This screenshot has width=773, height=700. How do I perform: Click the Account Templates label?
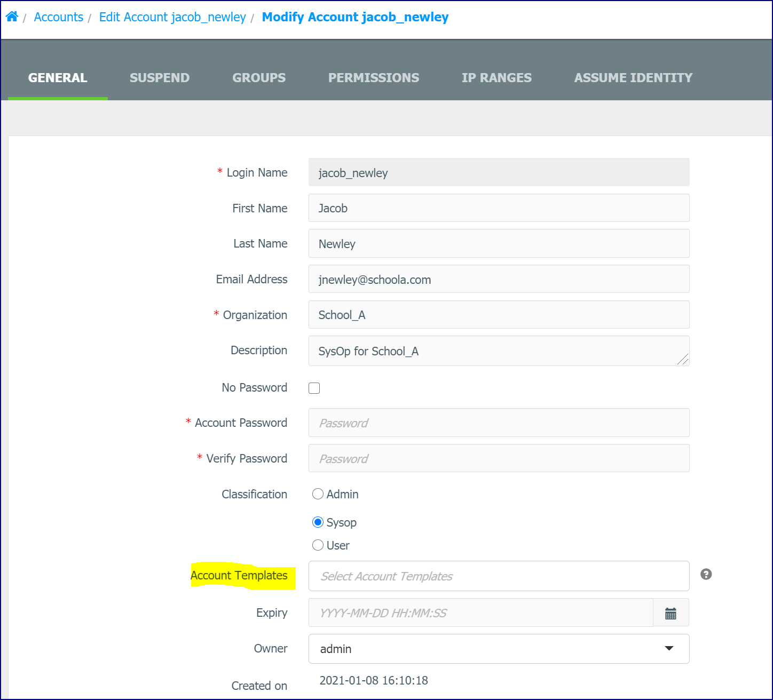pos(239,576)
